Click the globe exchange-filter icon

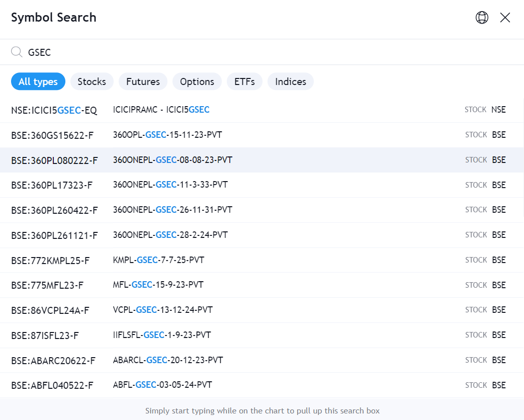(x=482, y=18)
